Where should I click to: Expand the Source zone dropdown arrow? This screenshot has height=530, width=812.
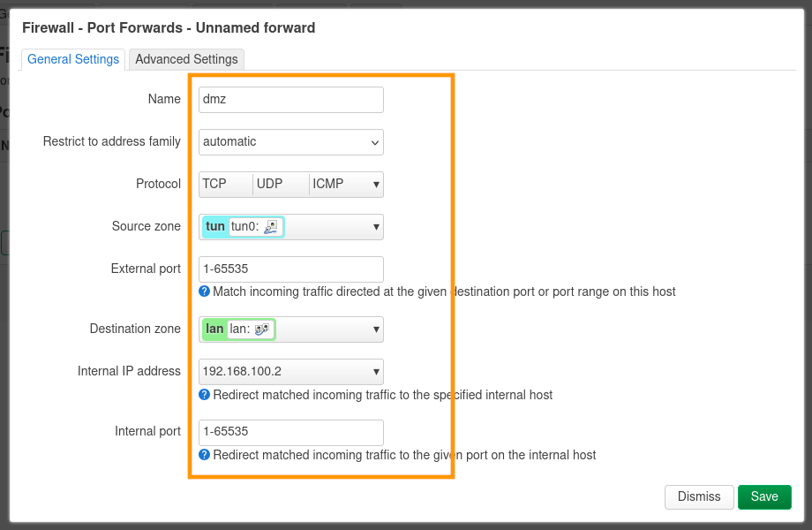click(x=376, y=227)
